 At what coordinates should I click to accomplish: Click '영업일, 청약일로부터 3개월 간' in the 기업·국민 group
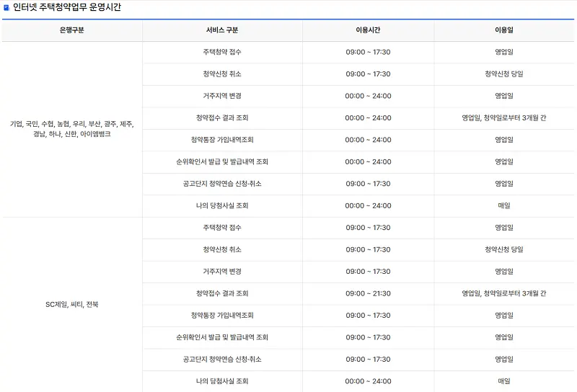coord(503,117)
